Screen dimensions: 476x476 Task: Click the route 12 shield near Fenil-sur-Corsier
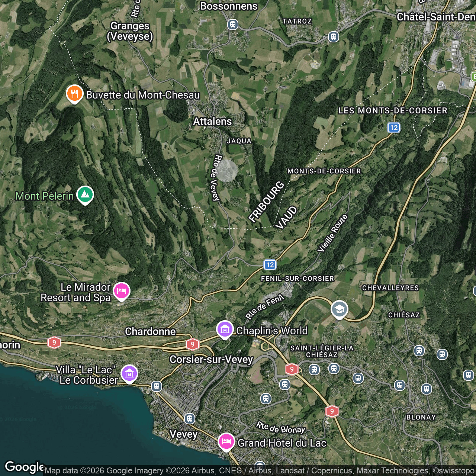(x=270, y=265)
